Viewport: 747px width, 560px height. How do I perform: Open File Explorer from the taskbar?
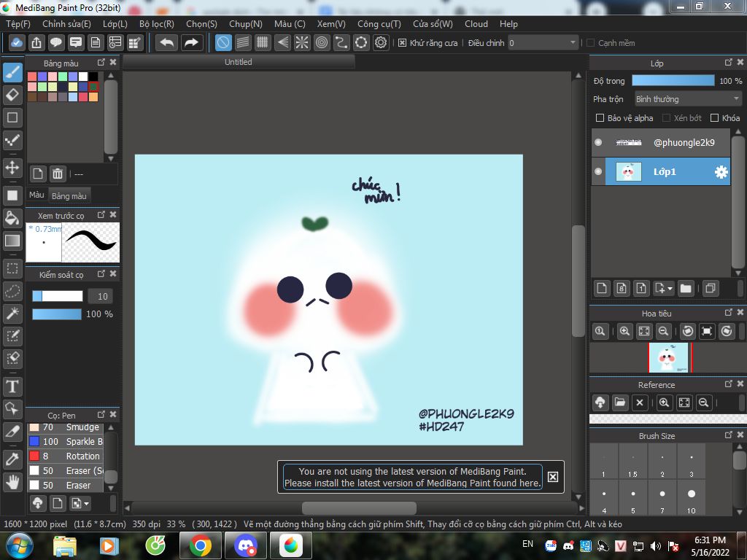tap(64, 545)
